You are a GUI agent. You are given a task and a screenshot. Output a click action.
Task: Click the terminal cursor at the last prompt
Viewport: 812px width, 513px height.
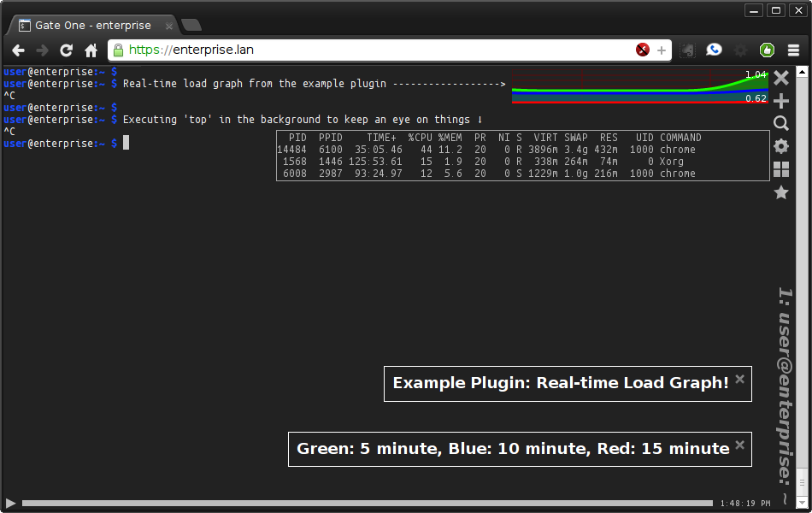click(126, 143)
